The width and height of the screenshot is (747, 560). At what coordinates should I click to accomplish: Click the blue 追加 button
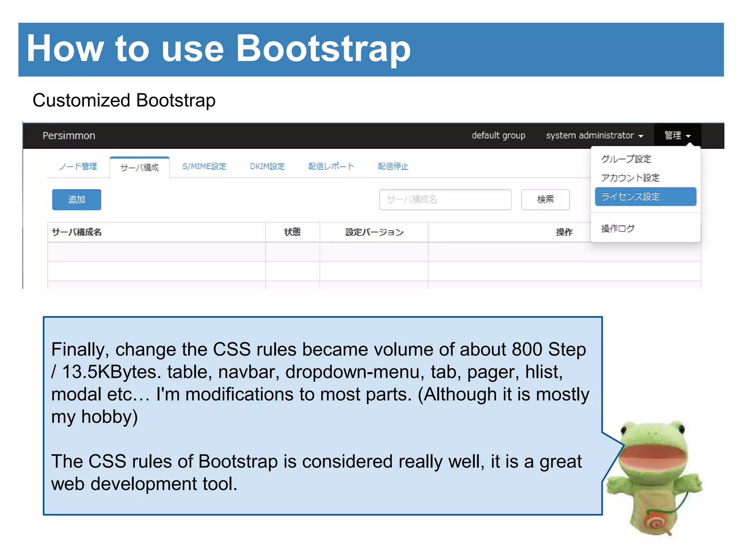coord(77,199)
